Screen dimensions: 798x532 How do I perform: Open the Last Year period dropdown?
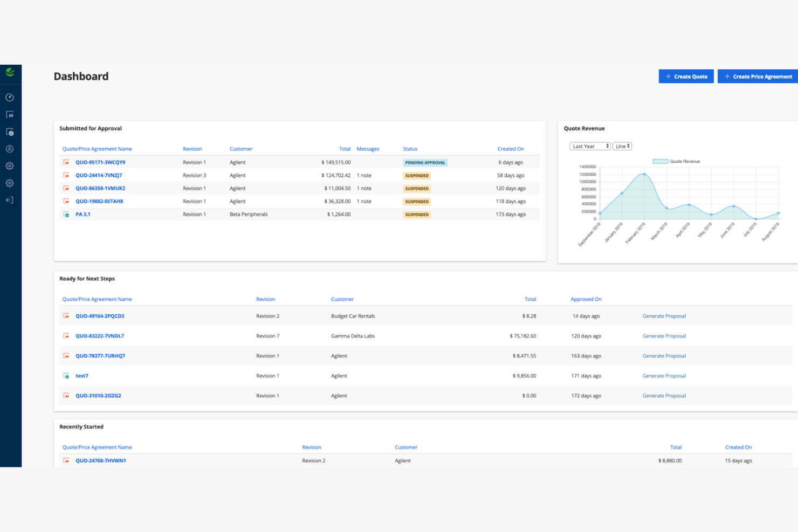point(589,146)
